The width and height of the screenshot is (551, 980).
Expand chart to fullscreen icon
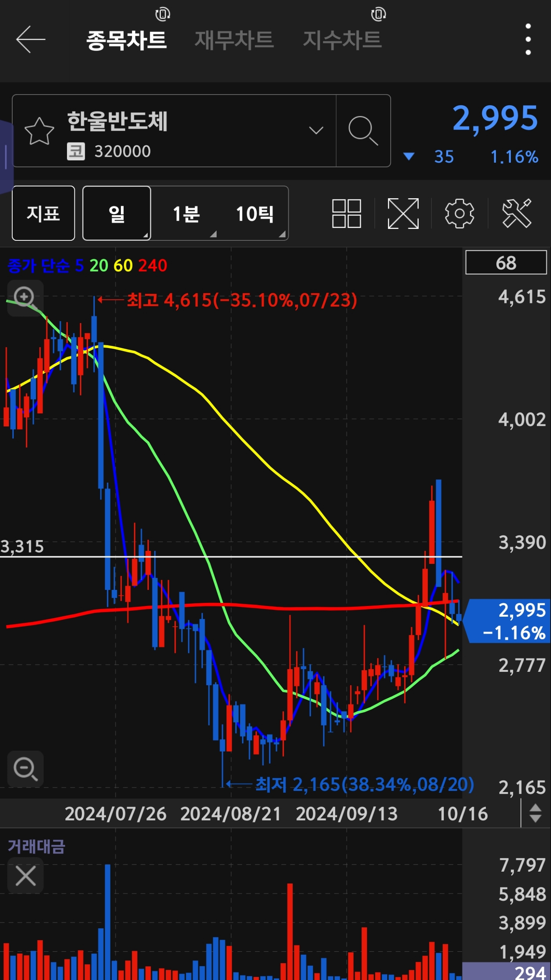(403, 214)
